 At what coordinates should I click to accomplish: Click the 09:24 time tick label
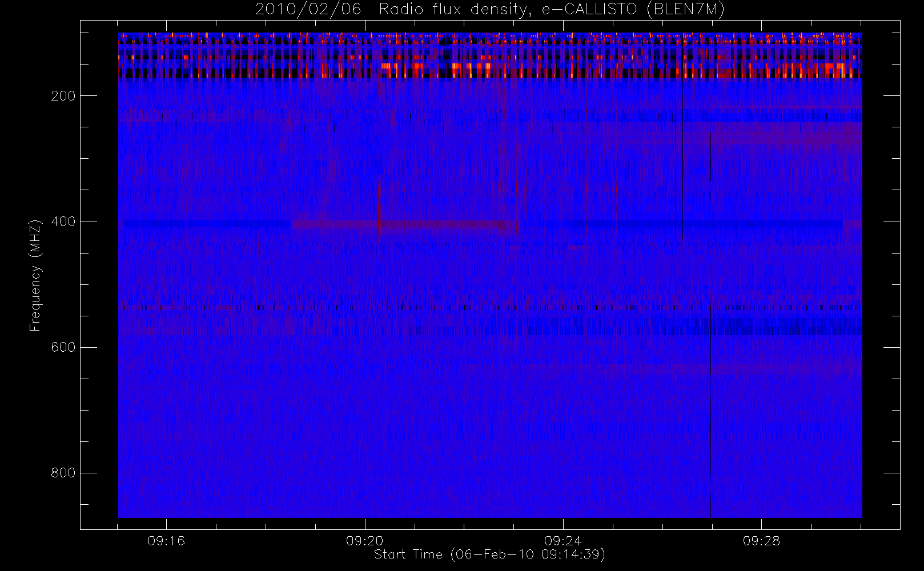(x=563, y=541)
